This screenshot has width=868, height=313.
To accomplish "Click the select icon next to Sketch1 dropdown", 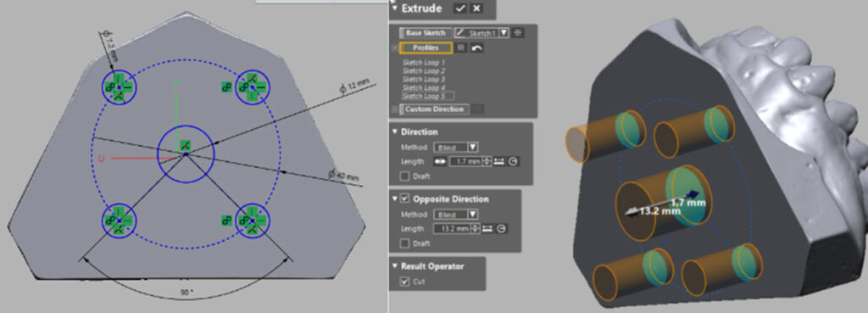I will [518, 33].
